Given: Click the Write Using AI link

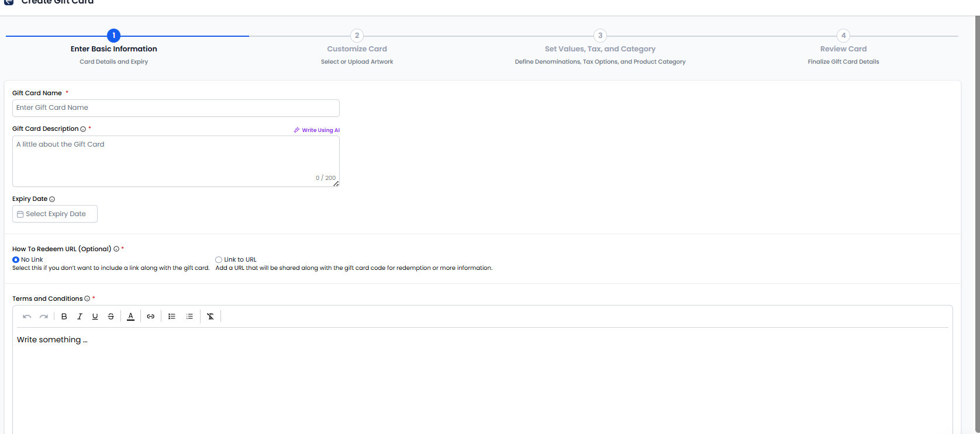Looking at the screenshot, I should 317,130.
